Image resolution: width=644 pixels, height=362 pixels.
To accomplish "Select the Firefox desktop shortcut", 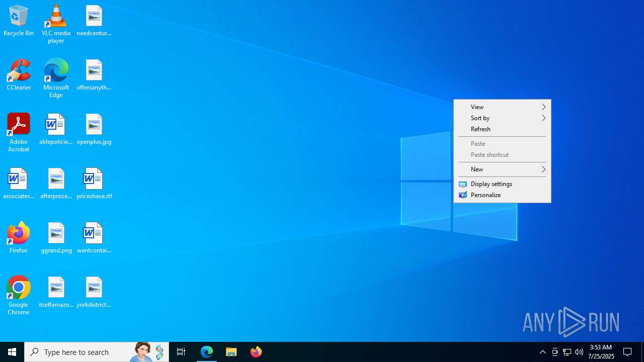I will tap(19, 238).
